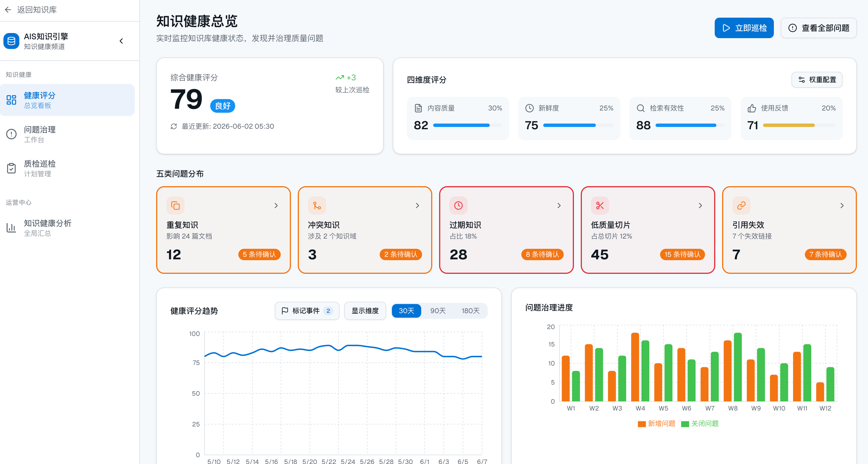Click the 返回知识库 link text
Viewport: 868px width, 464px height.
coord(37,10)
